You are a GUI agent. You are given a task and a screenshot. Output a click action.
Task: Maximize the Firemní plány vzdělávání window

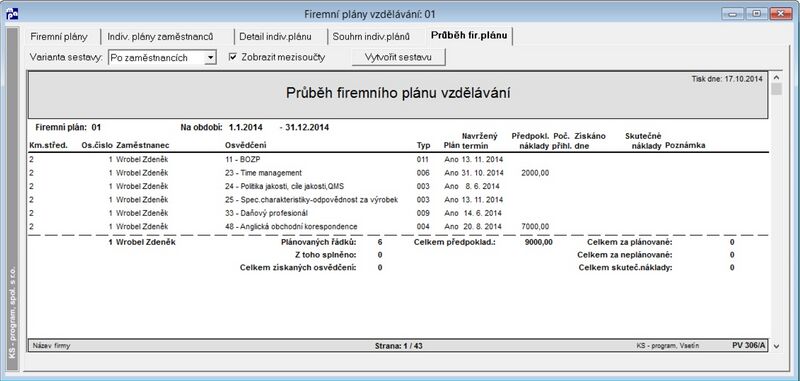click(757, 14)
